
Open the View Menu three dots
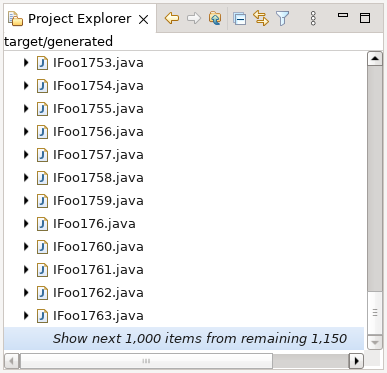[x=313, y=18]
